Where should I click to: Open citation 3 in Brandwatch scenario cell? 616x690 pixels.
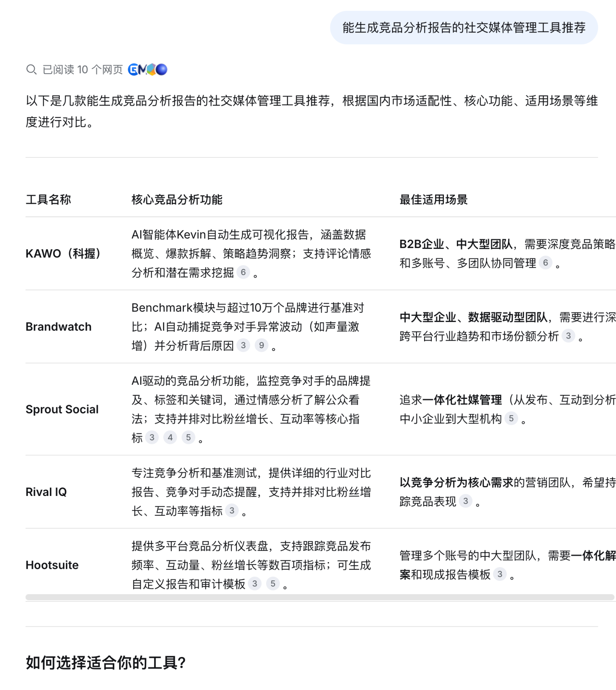[568, 336]
